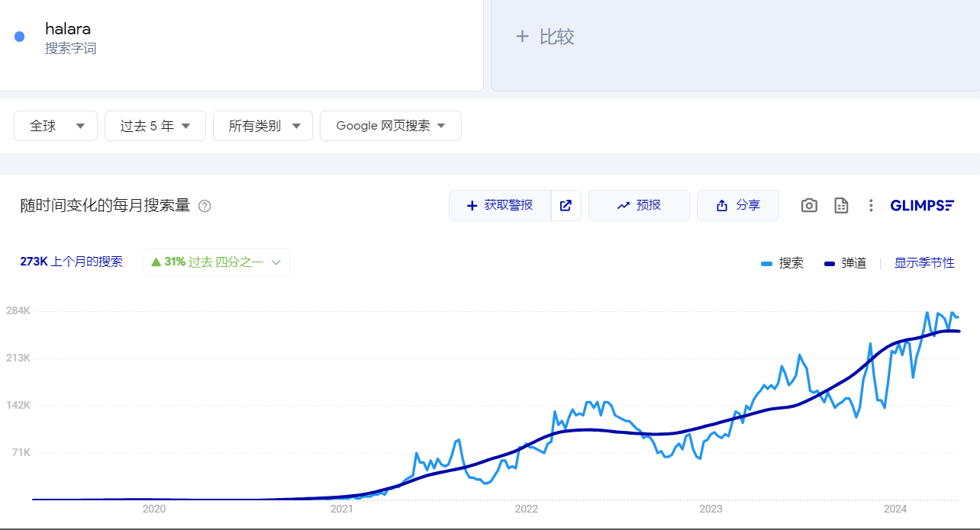
Task: Click the blue dot beside halara
Action: tap(20, 37)
